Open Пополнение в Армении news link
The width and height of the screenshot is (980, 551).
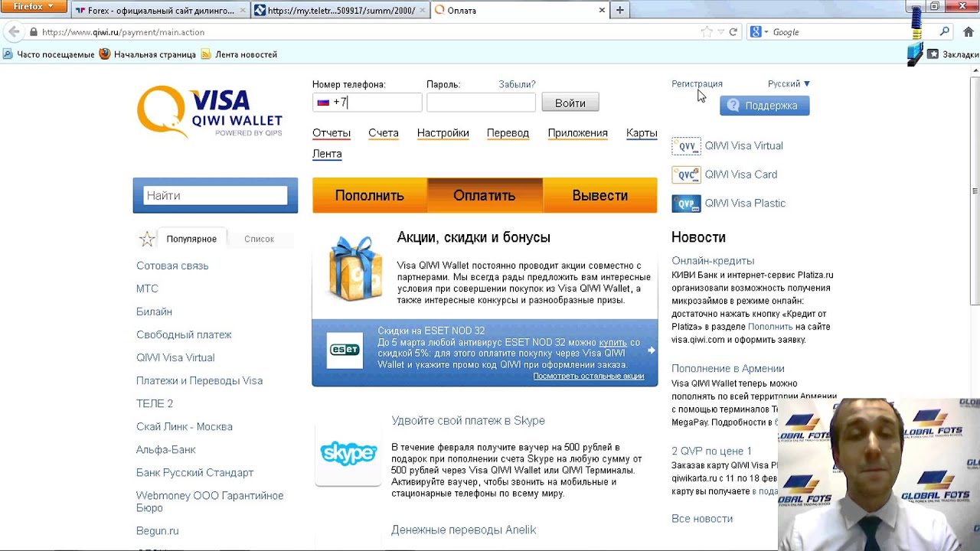click(728, 369)
